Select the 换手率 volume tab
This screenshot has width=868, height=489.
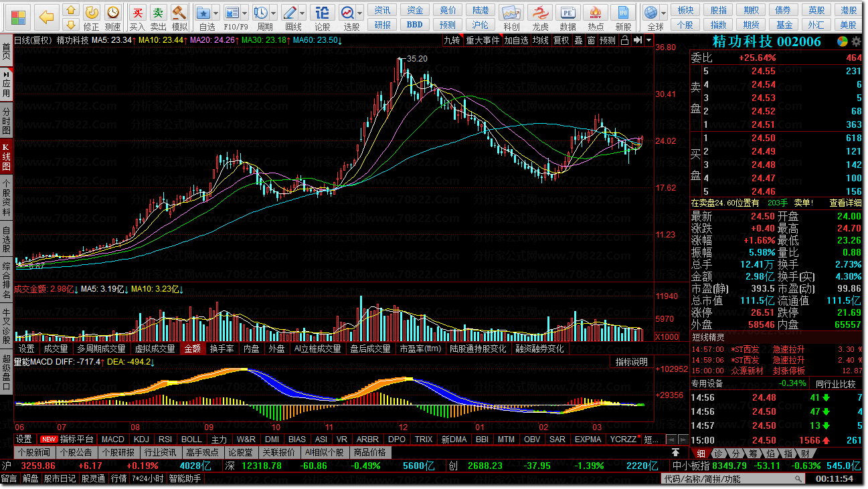(222, 349)
